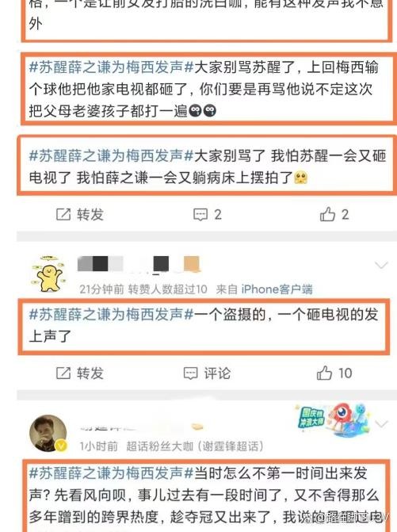
Task: Tap the blurred username of 21-minute post
Action: [139, 264]
